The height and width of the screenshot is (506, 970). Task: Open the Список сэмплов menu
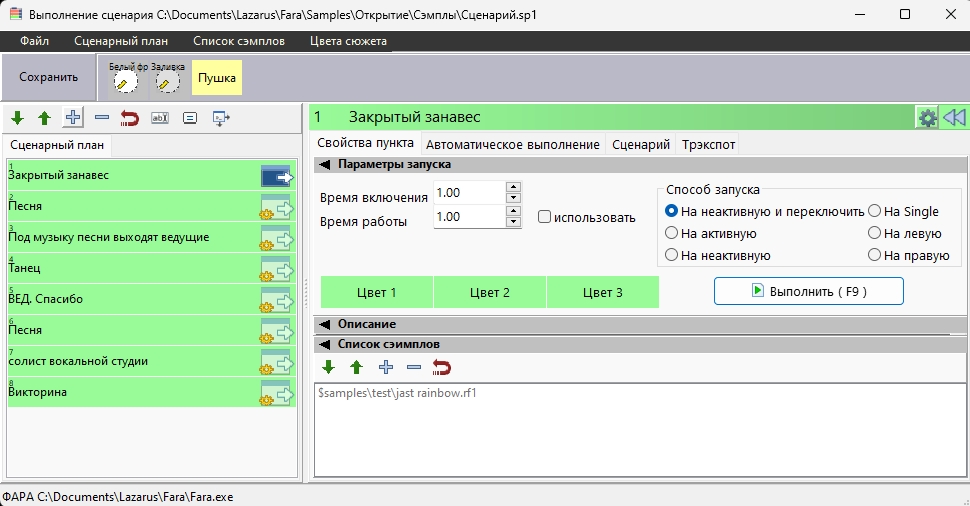click(239, 41)
